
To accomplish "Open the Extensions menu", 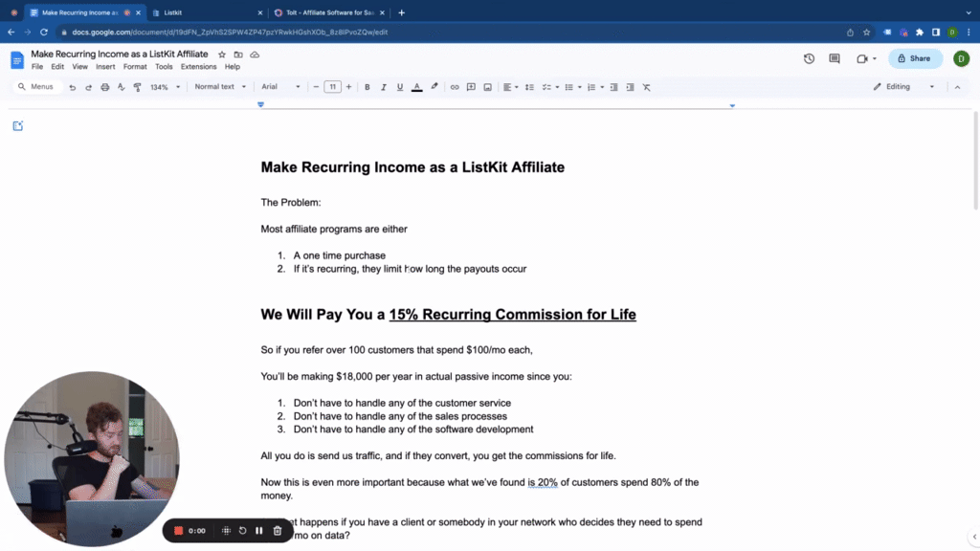I will 199,67.
